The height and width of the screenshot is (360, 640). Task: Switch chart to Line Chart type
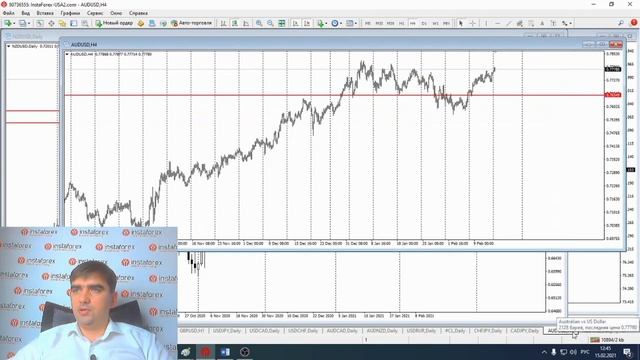(246, 23)
